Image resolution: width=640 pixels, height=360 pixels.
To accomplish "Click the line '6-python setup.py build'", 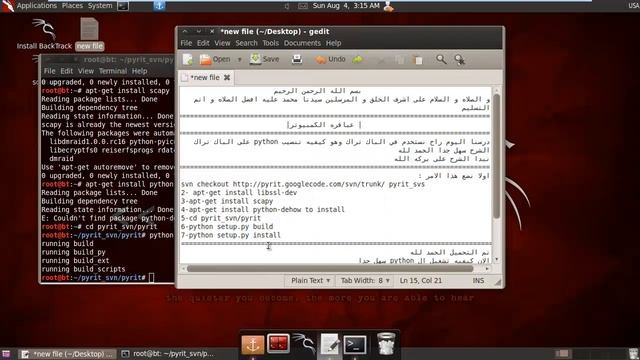I will tap(227, 227).
